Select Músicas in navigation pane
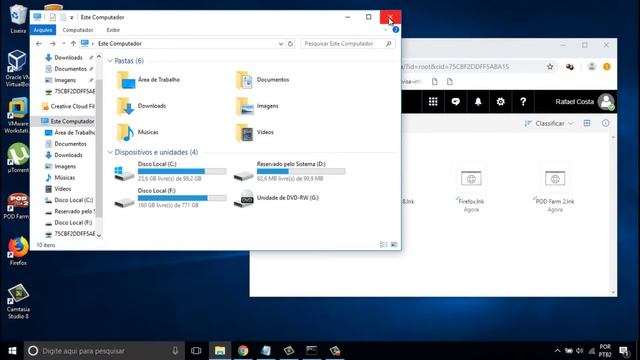The width and height of the screenshot is (640, 360). tap(60, 178)
